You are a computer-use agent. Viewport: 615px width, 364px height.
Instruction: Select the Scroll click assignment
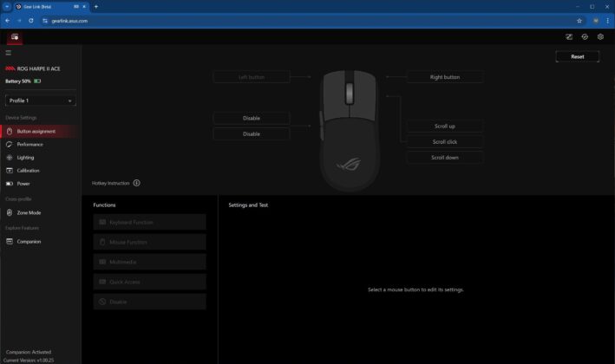coord(445,142)
